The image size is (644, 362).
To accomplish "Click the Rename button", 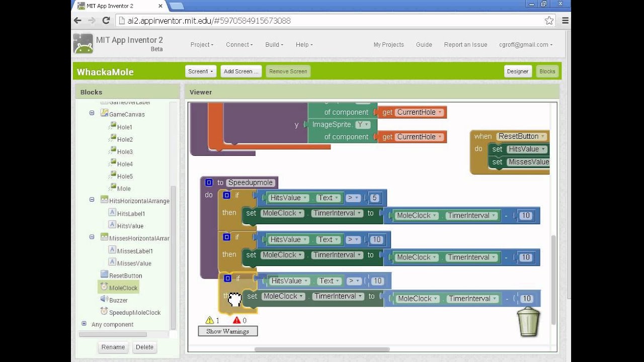I will pos(113,347).
